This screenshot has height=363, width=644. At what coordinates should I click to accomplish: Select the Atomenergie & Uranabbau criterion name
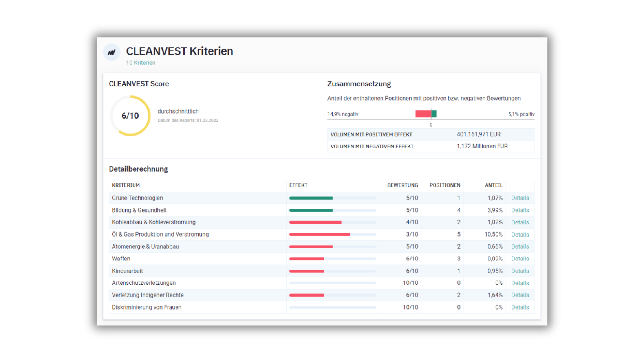[x=145, y=247]
